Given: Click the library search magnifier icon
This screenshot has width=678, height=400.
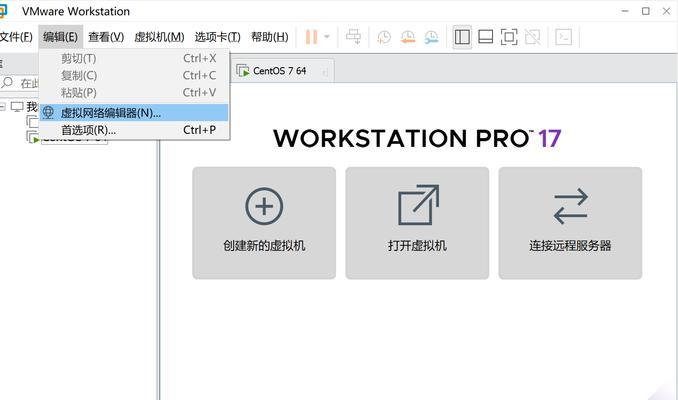Looking at the screenshot, I should coord(7,82).
